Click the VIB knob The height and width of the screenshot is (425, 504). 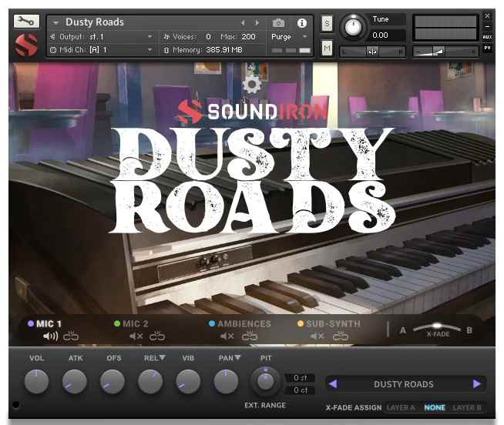click(188, 381)
